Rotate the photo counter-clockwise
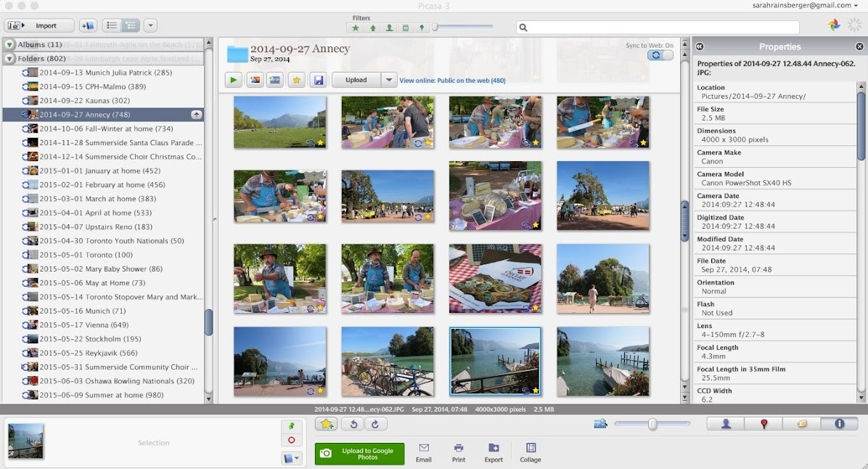Viewport: 868px width, 469px height. click(353, 424)
